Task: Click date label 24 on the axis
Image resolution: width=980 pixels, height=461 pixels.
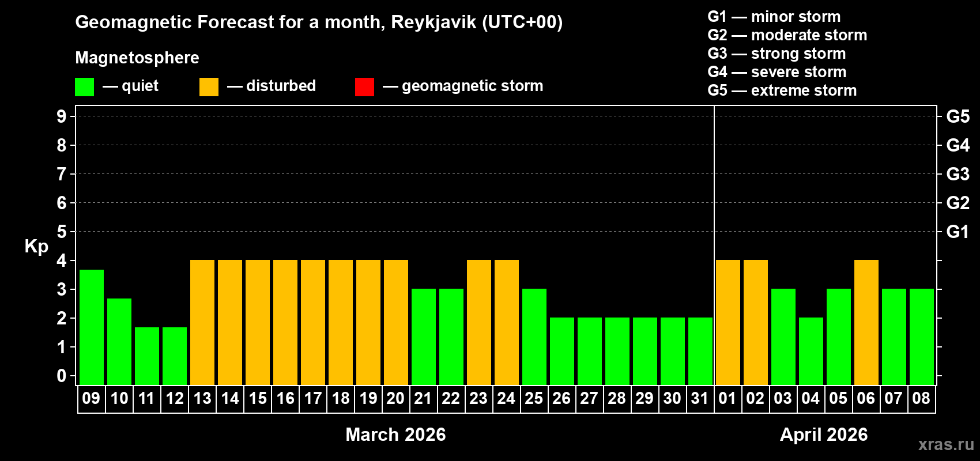Action: [506, 398]
